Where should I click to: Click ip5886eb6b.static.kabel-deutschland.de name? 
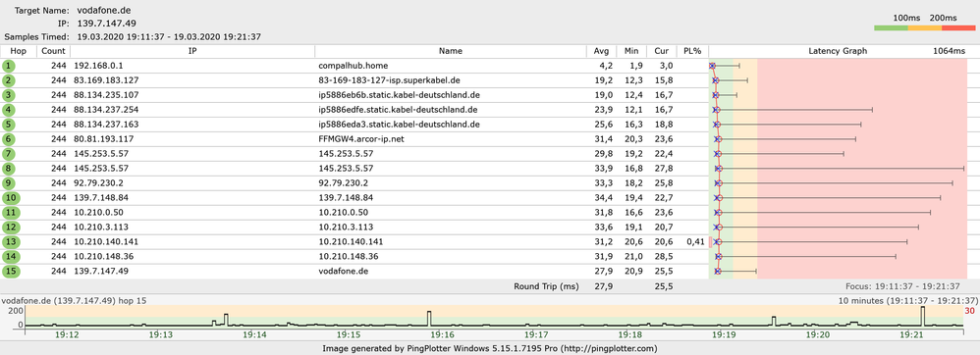pyautogui.click(x=399, y=95)
